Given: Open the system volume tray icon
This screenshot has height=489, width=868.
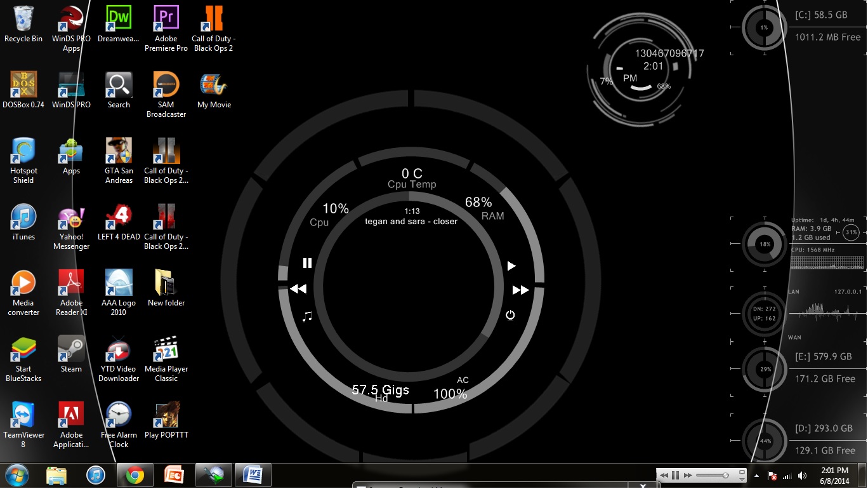Looking at the screenshot, I should point(803,476).
